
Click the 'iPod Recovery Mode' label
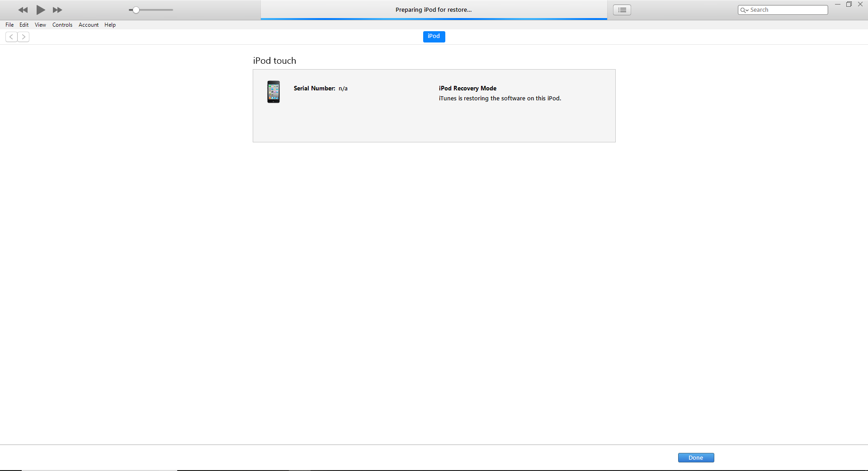pyautogui.click(x=467, y=89)
